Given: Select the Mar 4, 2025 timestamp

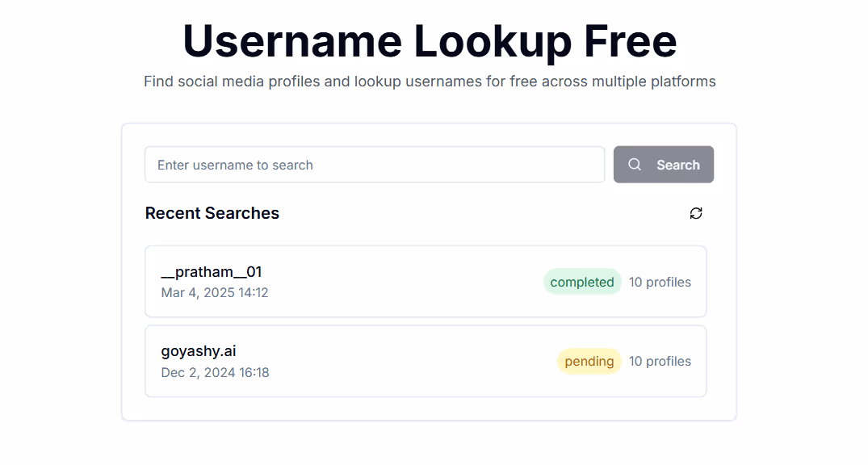Looking at the screenshot, I should [215, 292].
